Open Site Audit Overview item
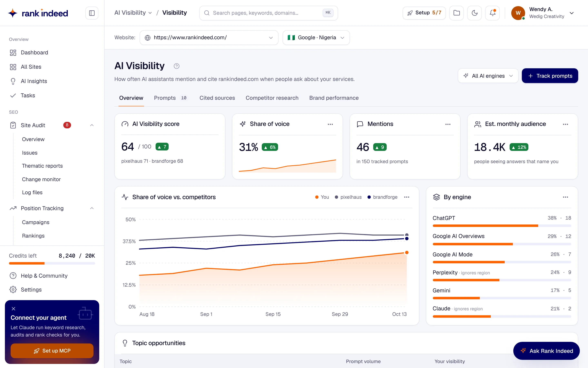The height and width of the screenshot is (368, 588). pos(33,139)
